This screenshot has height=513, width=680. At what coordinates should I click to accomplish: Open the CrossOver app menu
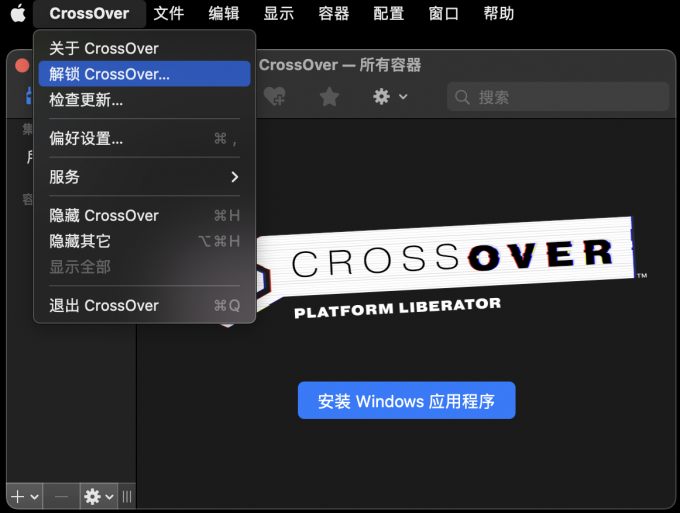click(x=89, y=13)
